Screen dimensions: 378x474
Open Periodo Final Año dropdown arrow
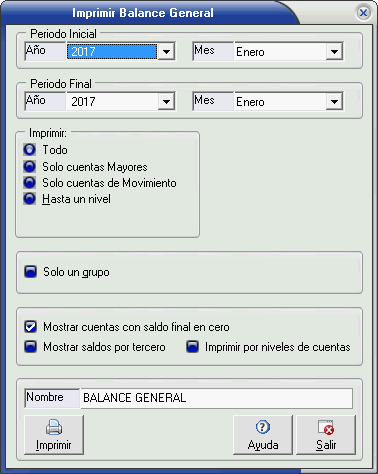coord(166,102)
